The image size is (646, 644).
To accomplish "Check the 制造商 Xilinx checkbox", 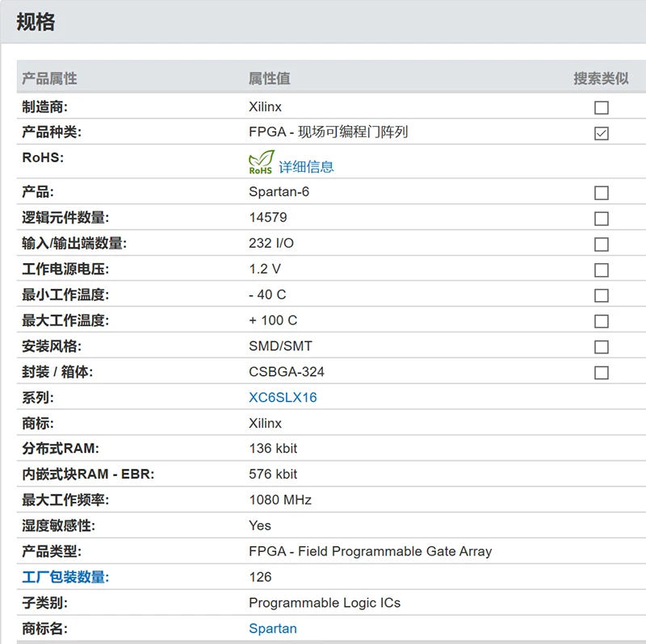I will pyautogui.click(x=601, y=107).
